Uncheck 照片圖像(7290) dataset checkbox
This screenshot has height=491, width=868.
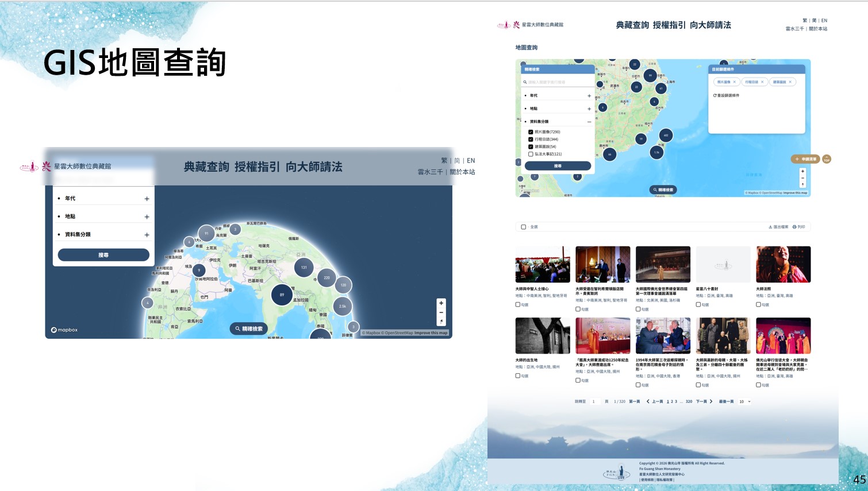(531, 132)
